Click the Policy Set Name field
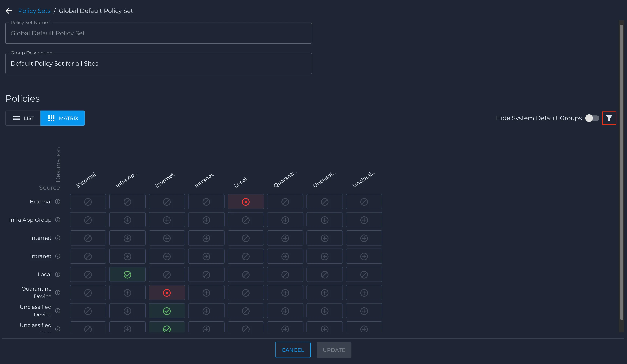Image resolution: width=627 pixels, height=364 pixels. pyautogui.click(x=159, y=33)
